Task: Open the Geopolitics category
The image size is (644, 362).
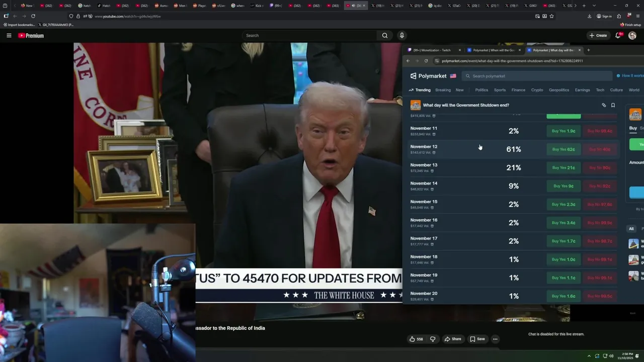Action: coord(559,90)
